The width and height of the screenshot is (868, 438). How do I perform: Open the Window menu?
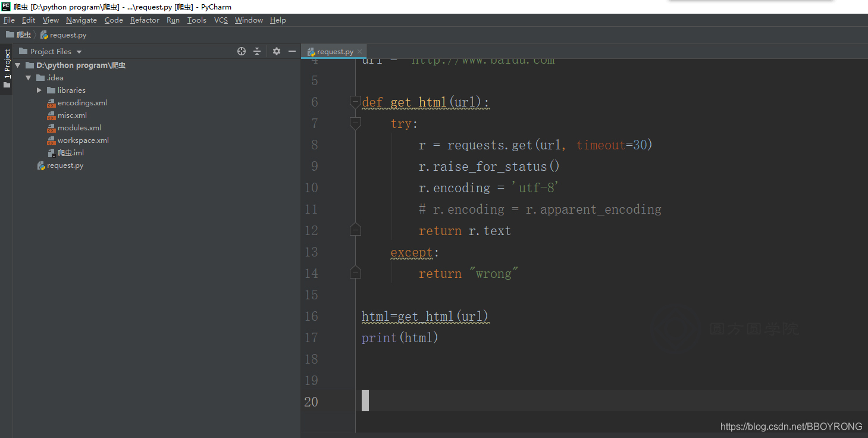[249, 20]
